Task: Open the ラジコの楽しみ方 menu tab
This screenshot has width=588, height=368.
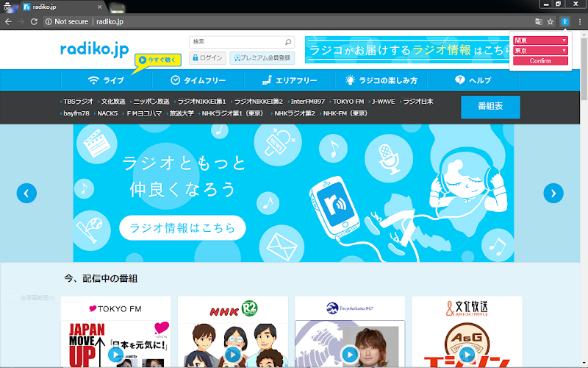Action: [x=381, y=80]
